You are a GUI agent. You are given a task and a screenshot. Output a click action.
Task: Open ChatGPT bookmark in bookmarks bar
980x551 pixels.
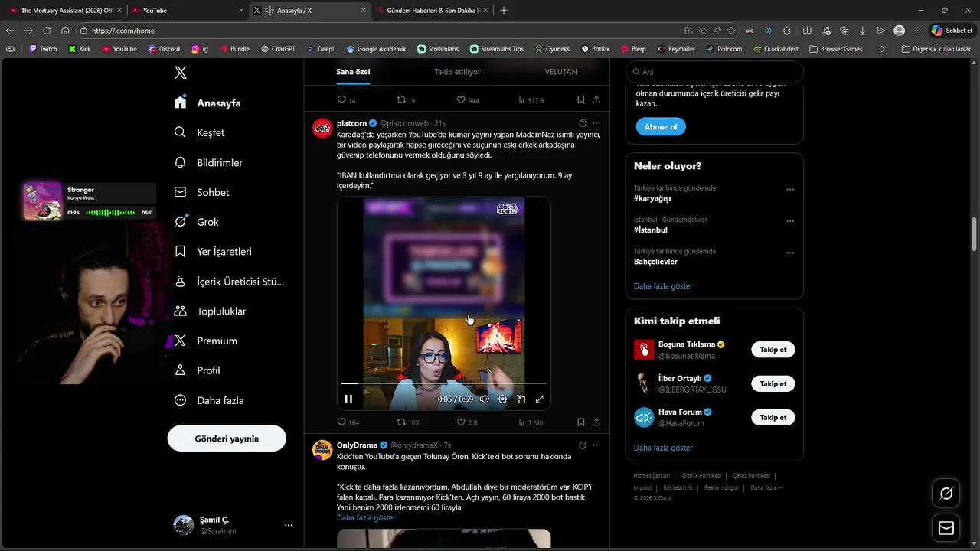(278, 49)
